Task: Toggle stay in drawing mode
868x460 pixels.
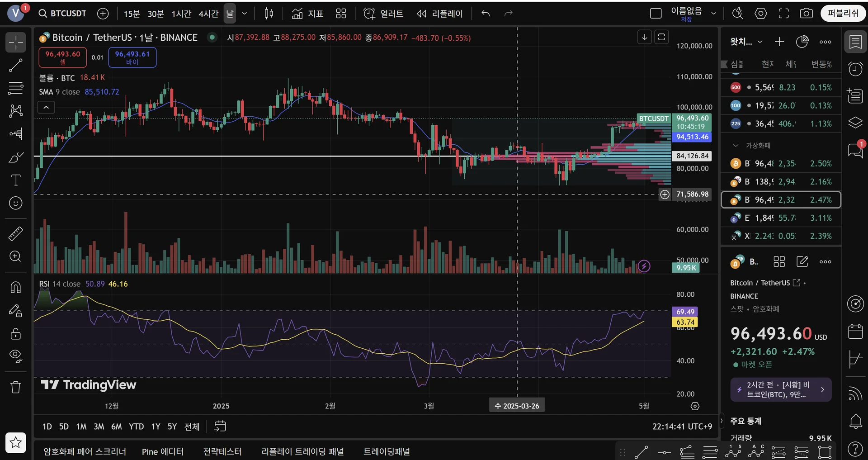Action: pyautogui.click(x=16, y=310)
